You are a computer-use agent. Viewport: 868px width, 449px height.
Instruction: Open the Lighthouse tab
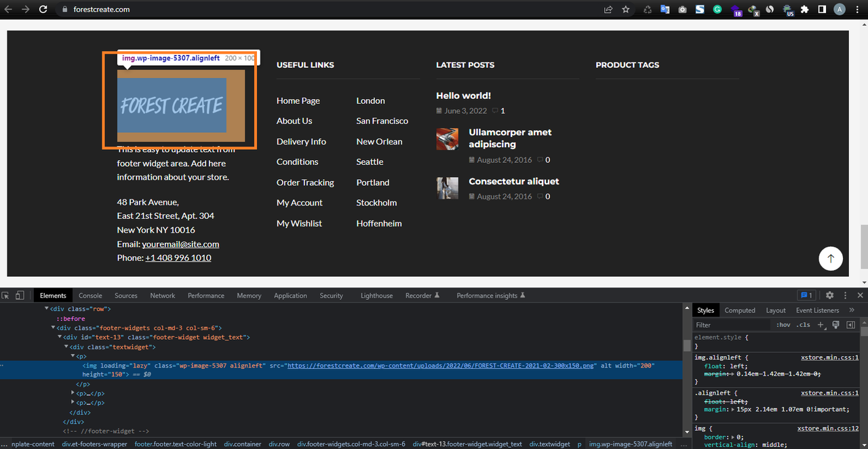coord(376,296)
